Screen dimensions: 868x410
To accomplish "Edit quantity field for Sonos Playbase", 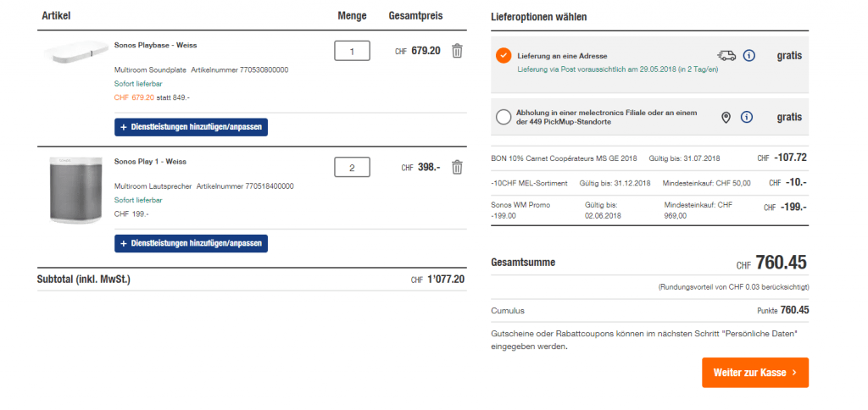I will [352, 52].
